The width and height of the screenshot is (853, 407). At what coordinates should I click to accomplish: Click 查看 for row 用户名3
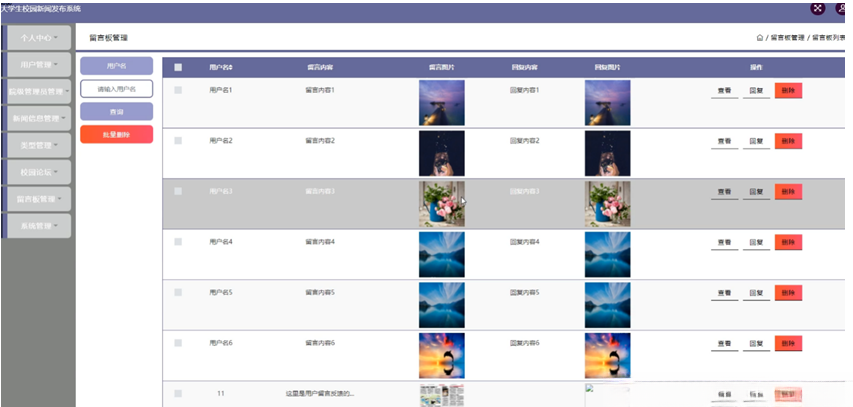click(x=724, y=192)
